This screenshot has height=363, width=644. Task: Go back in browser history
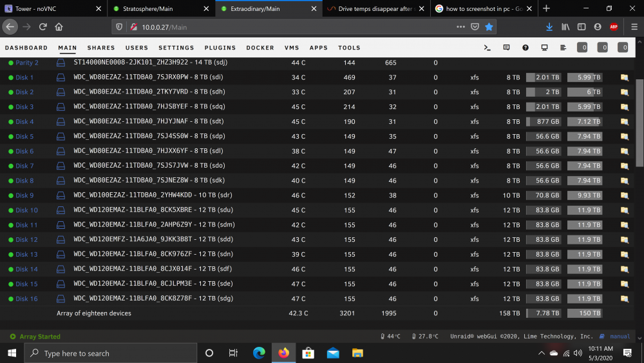pyautogui.click(x=10, y=26)
